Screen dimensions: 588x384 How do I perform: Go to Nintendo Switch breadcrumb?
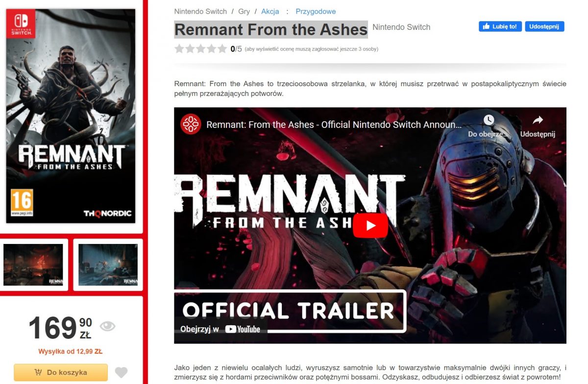200,11
